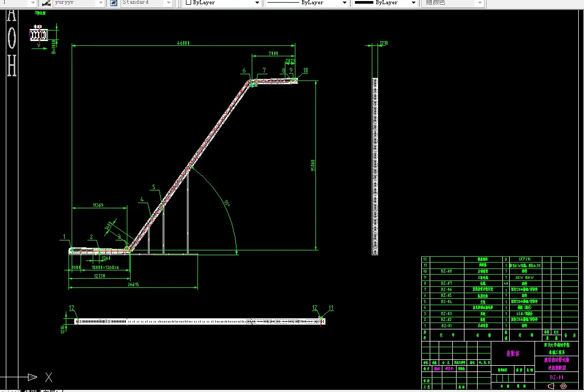Select part balloon number 6
The height and width of the screenshot is (392, 584).
point(244,71)
